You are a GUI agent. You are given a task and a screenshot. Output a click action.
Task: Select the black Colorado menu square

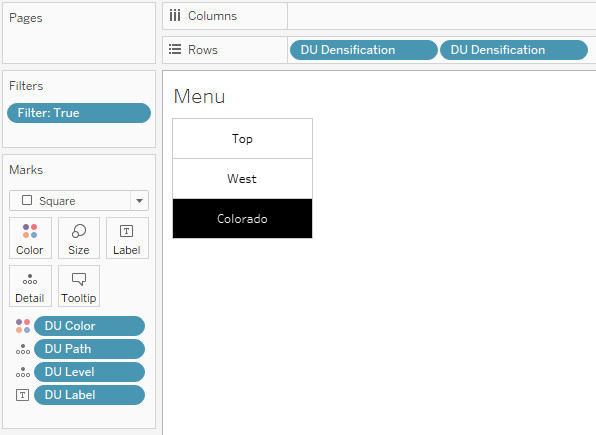click(243, 218)
